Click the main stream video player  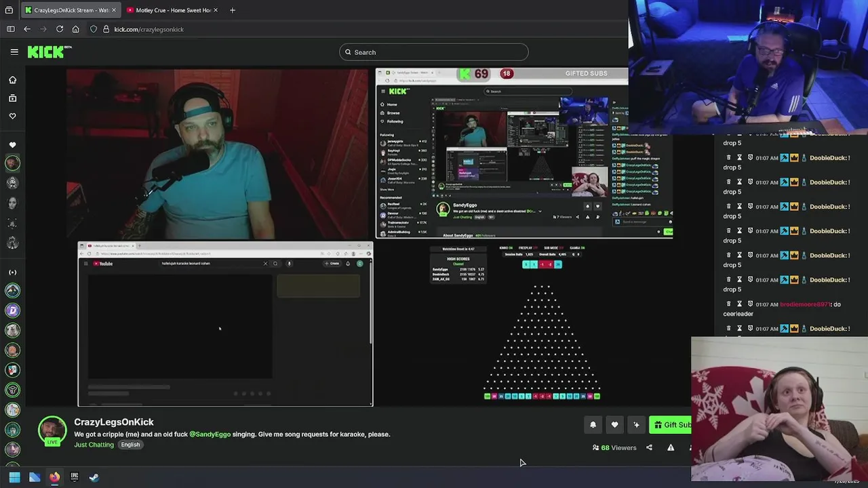370,237
